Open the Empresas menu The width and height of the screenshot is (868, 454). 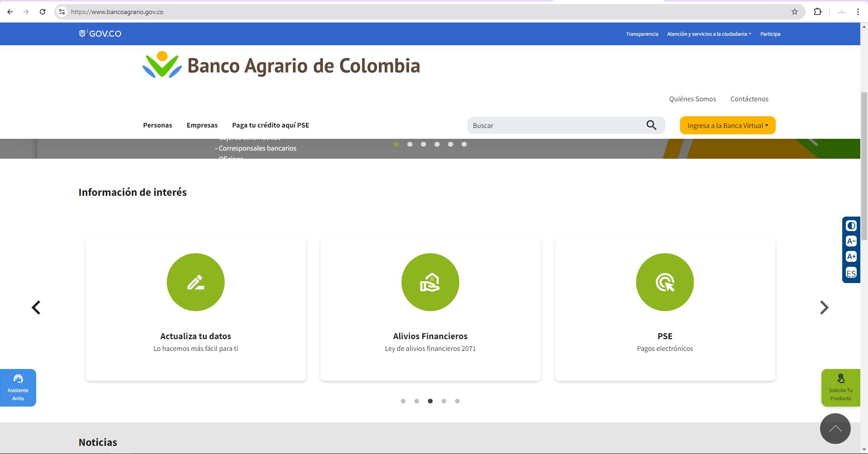pyautogui.click(x=202, y=125)
